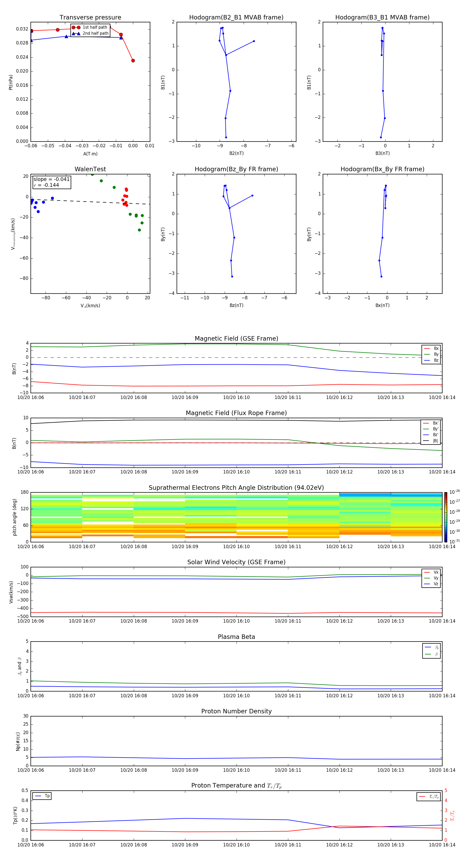Click the pitch angle distribution colorbar
473x868 pixels.
[x=445, y=517]
